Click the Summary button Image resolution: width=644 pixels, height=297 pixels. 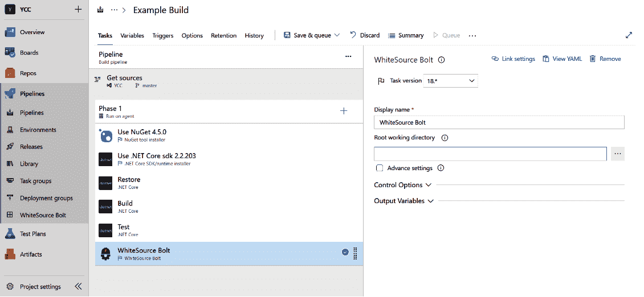(406, 35)
